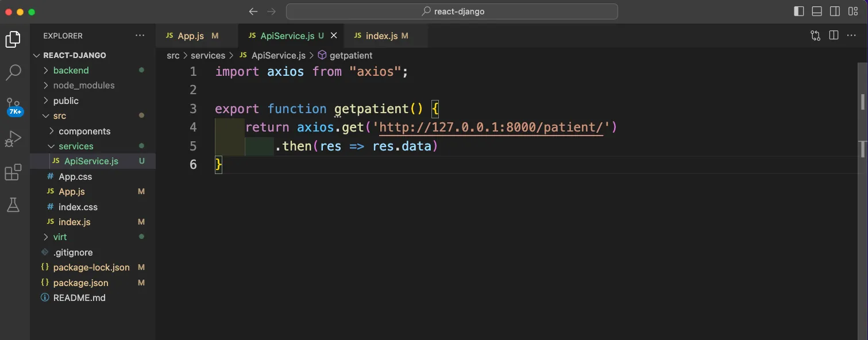This screenshot has height=340, width=868.
Task: Open App.js in the explorer tree
Action: [x=92, y=191]
